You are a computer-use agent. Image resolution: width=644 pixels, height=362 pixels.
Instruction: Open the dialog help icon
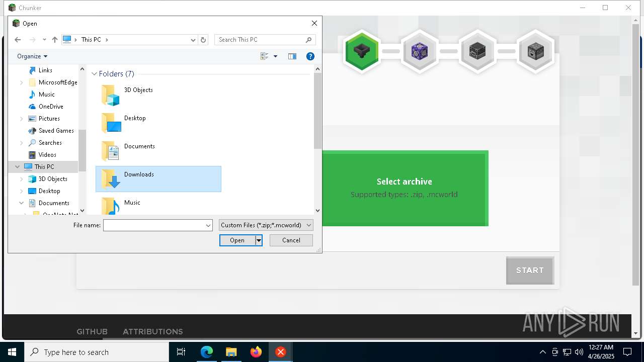pyautogui.click(x=310, y=56)
